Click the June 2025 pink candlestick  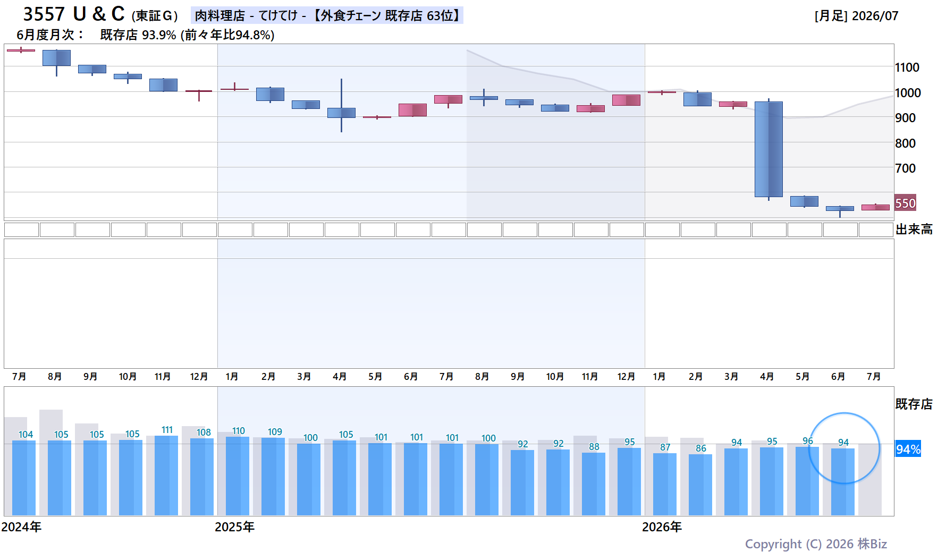(412, 110)
